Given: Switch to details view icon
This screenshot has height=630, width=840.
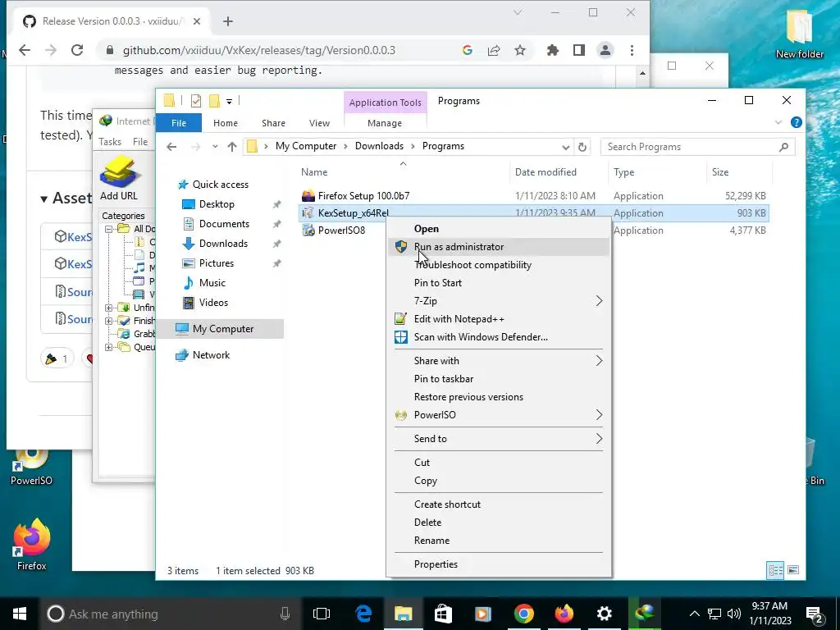Looking at the screenshot, I should (x=775, y=571).
